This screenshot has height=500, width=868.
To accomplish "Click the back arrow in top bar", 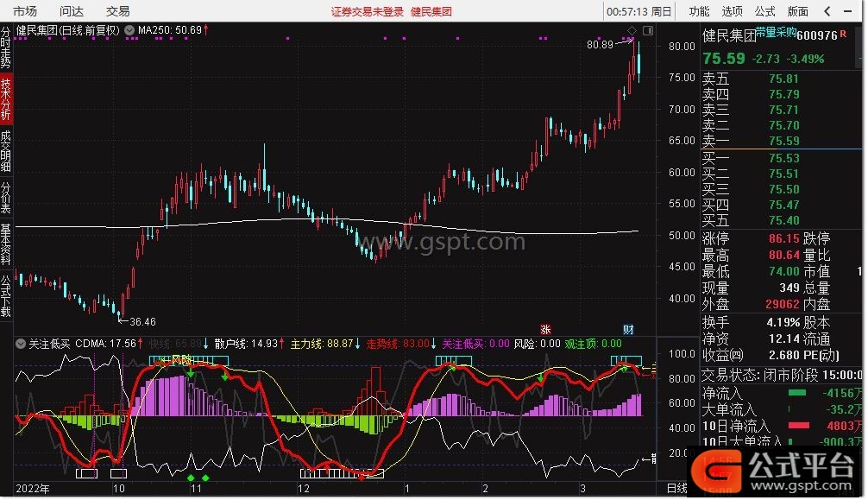I will (827, 11).
